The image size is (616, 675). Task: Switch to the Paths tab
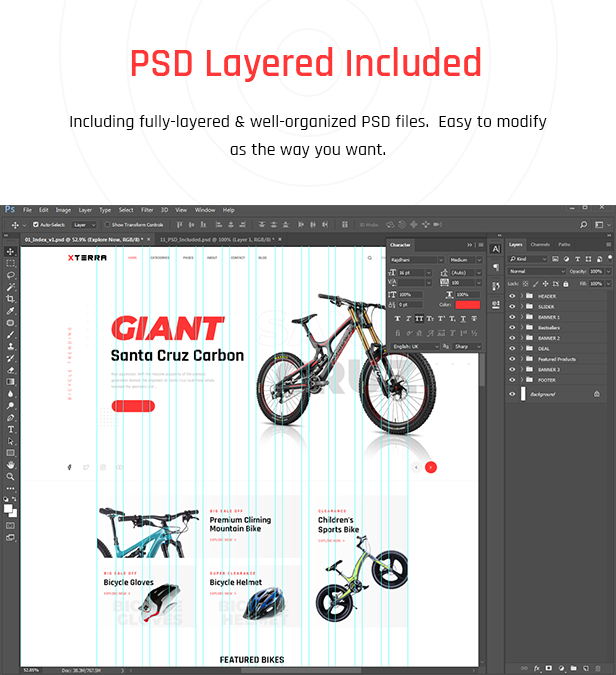pos(564,245)
